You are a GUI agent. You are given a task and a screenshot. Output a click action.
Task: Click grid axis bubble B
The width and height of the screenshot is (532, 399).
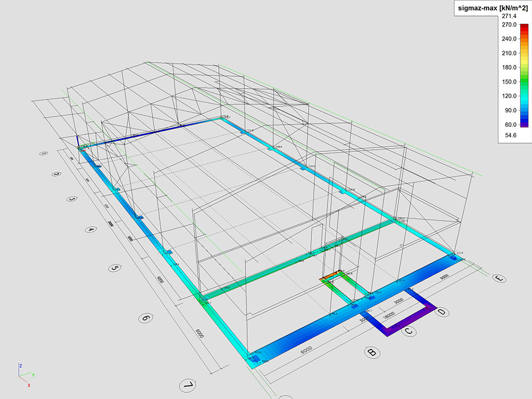click(372, 352)
